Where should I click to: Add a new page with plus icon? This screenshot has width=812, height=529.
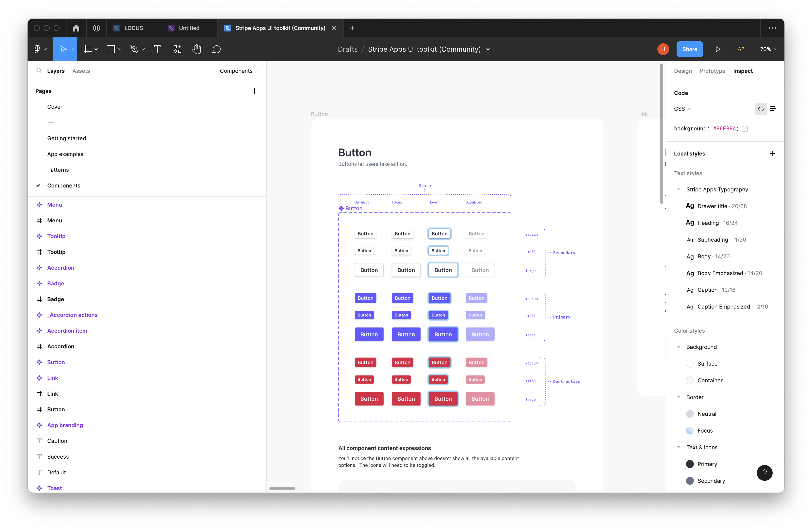pos(255,91)
